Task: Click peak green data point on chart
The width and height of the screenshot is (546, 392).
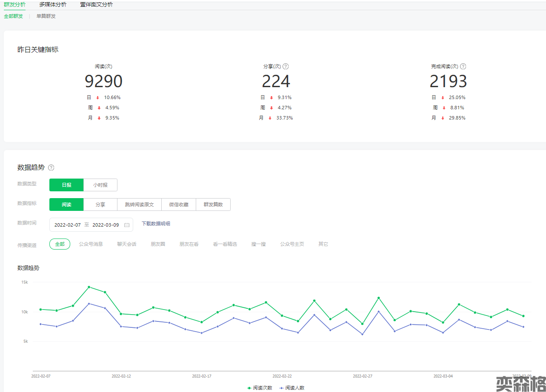Action: (x=89, y=287)
